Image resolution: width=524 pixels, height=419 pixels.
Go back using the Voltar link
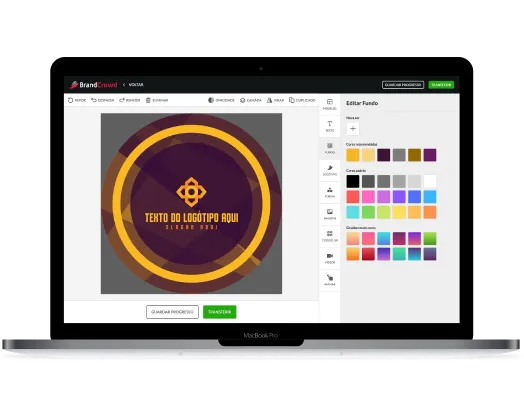coord(134,85)
